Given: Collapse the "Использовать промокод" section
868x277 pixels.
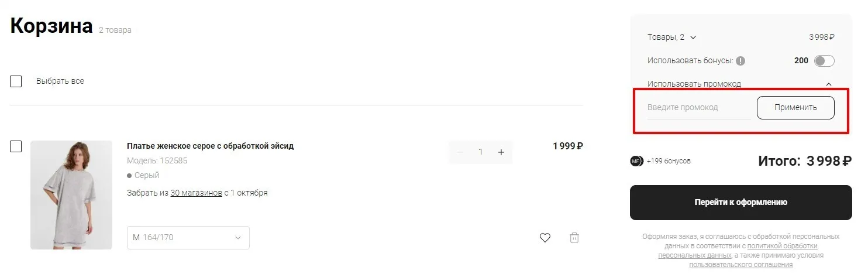Looking at the screenshot, I should [829, 84].
